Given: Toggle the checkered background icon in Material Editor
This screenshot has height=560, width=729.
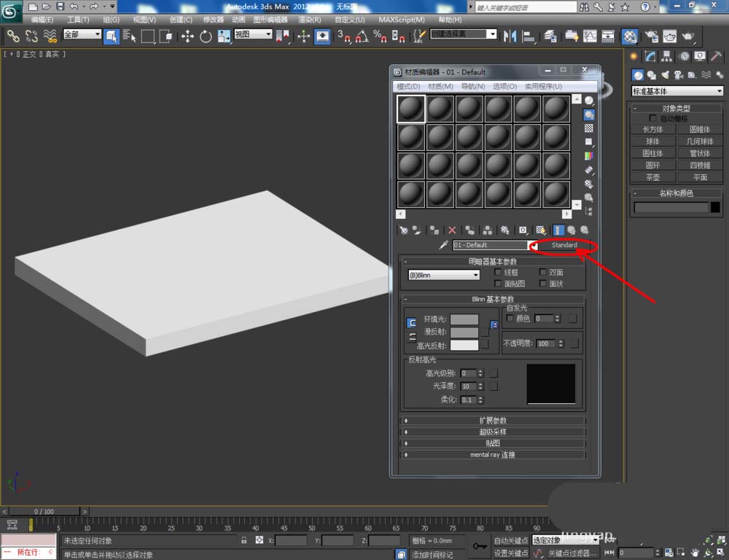Looking at the screenshot, I should [x=588, y=128].
